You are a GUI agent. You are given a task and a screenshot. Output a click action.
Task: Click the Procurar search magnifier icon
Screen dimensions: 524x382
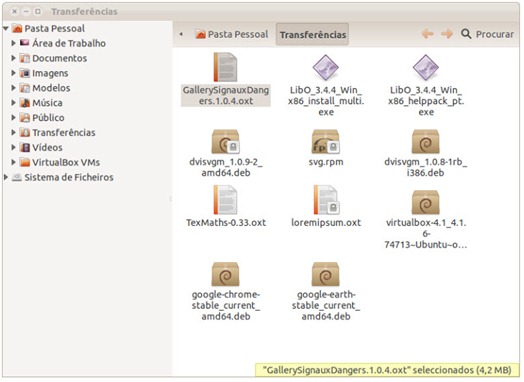466,34
